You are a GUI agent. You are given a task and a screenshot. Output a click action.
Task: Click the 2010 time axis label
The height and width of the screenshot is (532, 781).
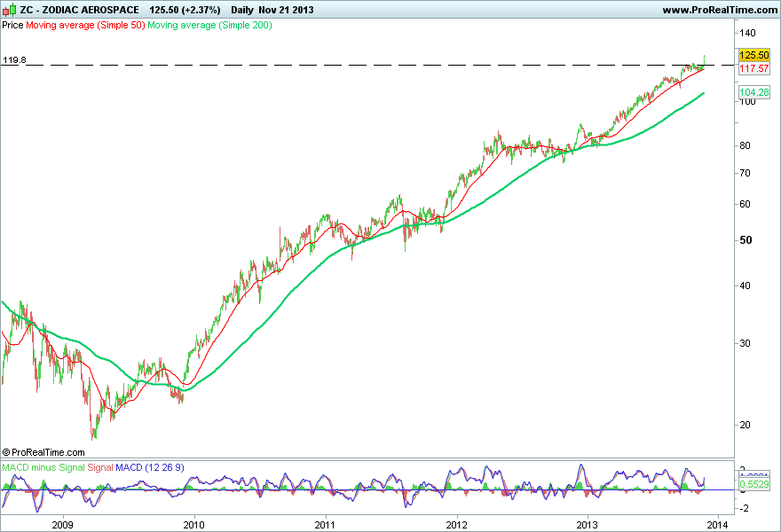click(193, 525)
